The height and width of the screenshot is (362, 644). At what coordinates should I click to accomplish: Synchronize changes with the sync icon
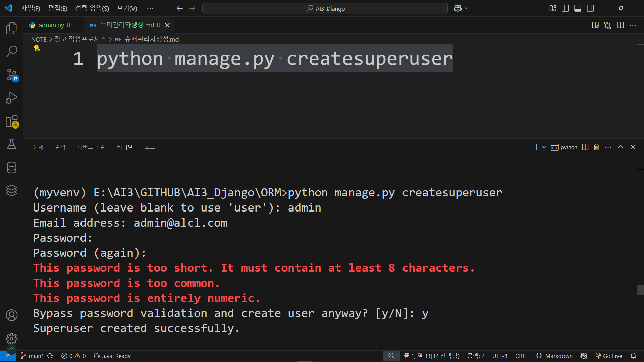pos(50,356)
